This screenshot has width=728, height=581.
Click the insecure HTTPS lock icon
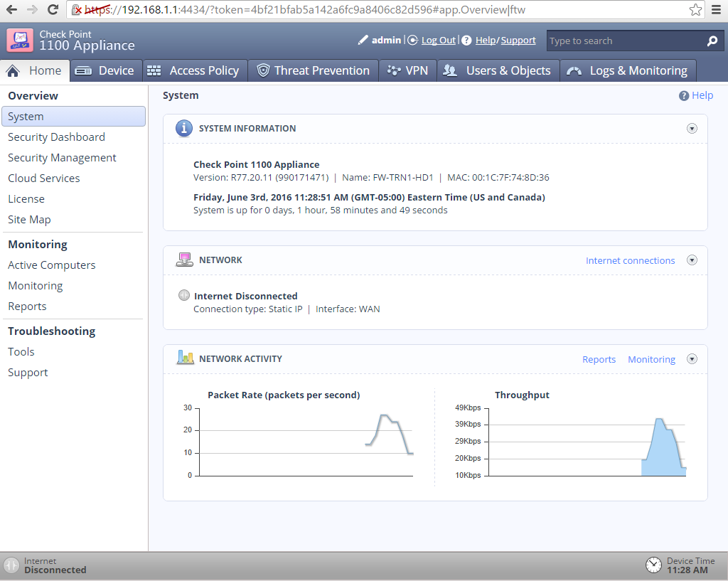coord(77,10)
